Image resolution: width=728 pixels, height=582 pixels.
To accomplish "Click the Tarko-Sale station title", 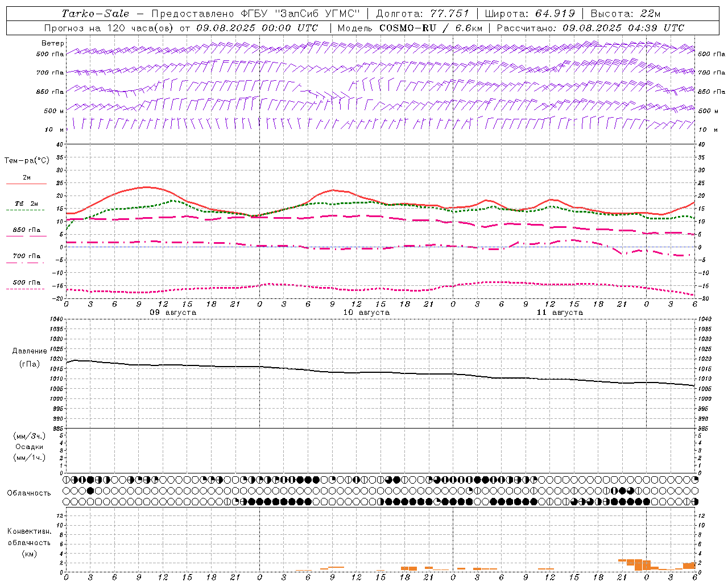I will click(x=96, y=14).
